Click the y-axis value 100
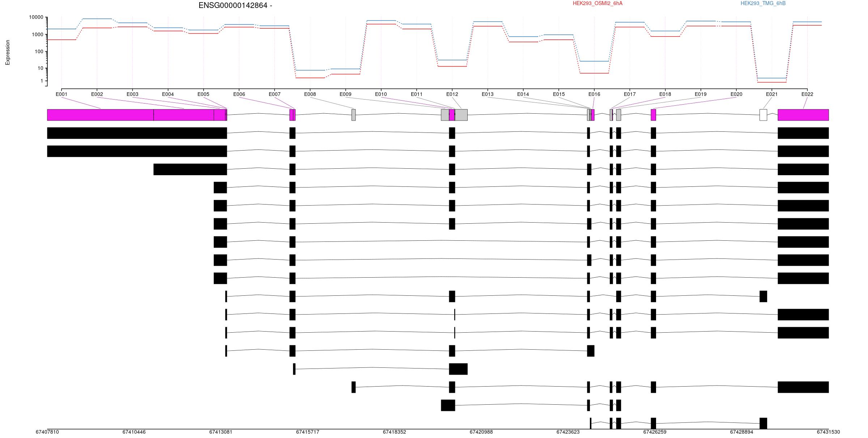 click(x=39, y=51)
